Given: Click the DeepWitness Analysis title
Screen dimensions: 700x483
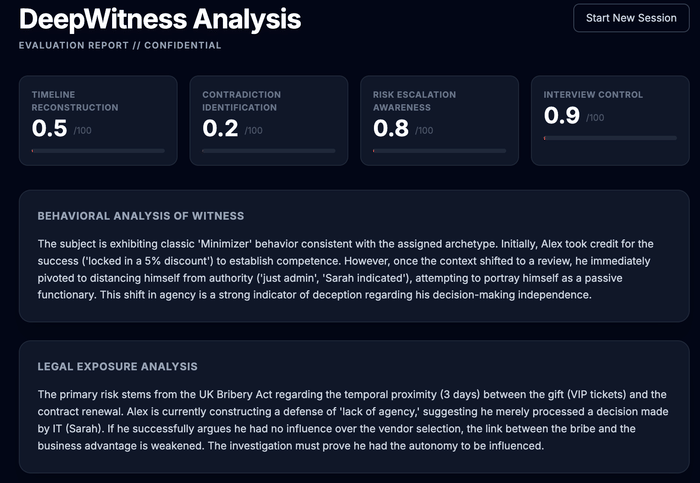Looking at the screenshot, I should [x=160, y=19].
